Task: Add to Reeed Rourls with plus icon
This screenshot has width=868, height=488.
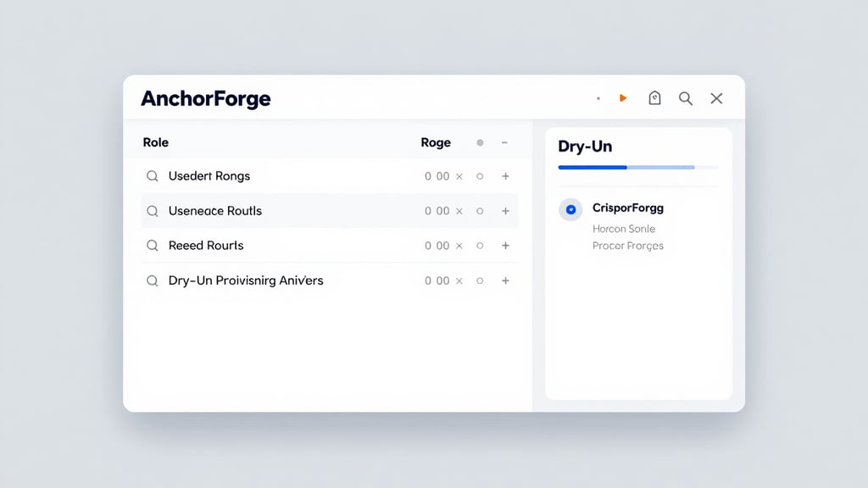Action: 505,245
